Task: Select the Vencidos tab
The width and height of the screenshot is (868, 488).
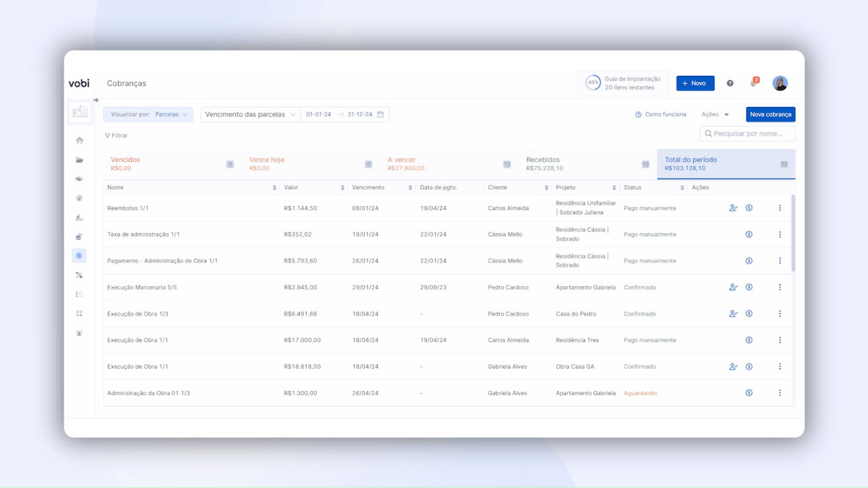Action: pyautogui.click(x=172, y=164)
